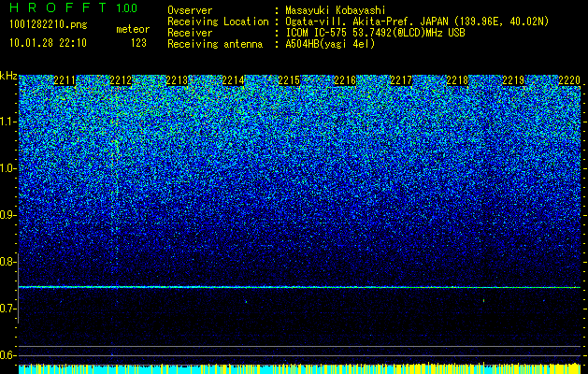Click the version number 1.0.0
Image resolution: width=588 pixels, height=374 pixels.
pos(127,7)
